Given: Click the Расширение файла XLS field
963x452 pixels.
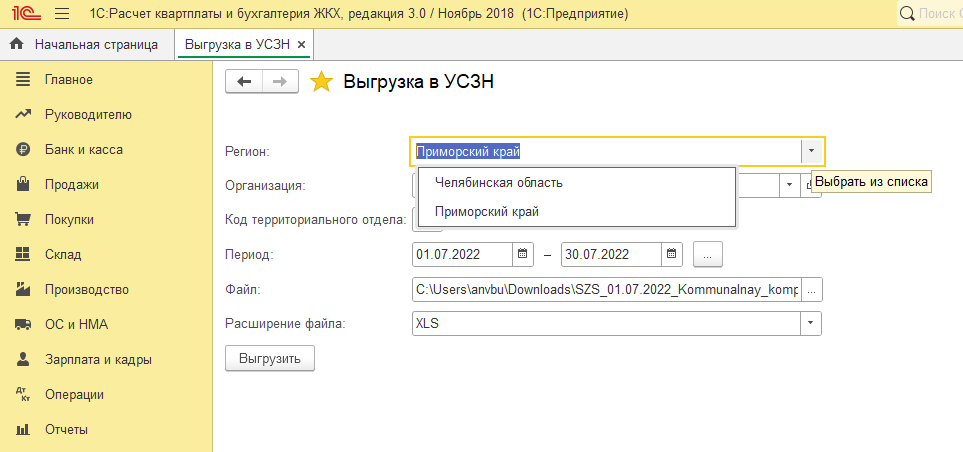Looking at the screenshot, I should 607,323.
